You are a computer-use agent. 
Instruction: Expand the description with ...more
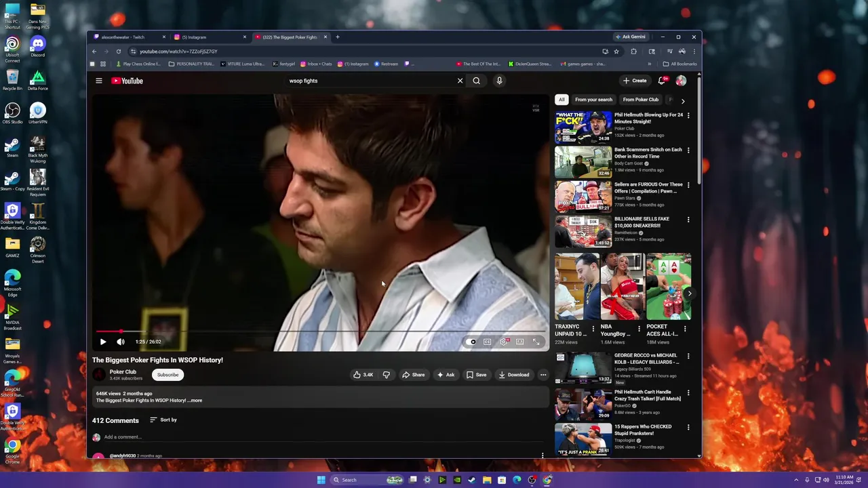point(195,401)
